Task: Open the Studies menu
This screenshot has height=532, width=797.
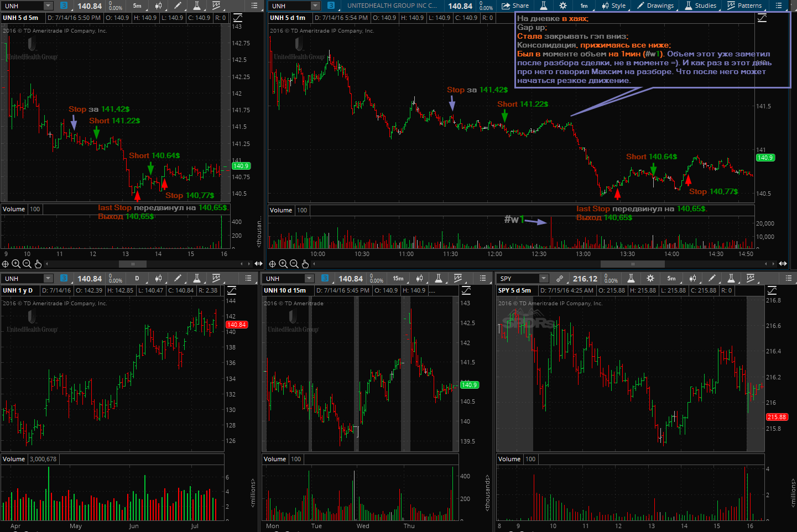Action: (x=700, y=6)
